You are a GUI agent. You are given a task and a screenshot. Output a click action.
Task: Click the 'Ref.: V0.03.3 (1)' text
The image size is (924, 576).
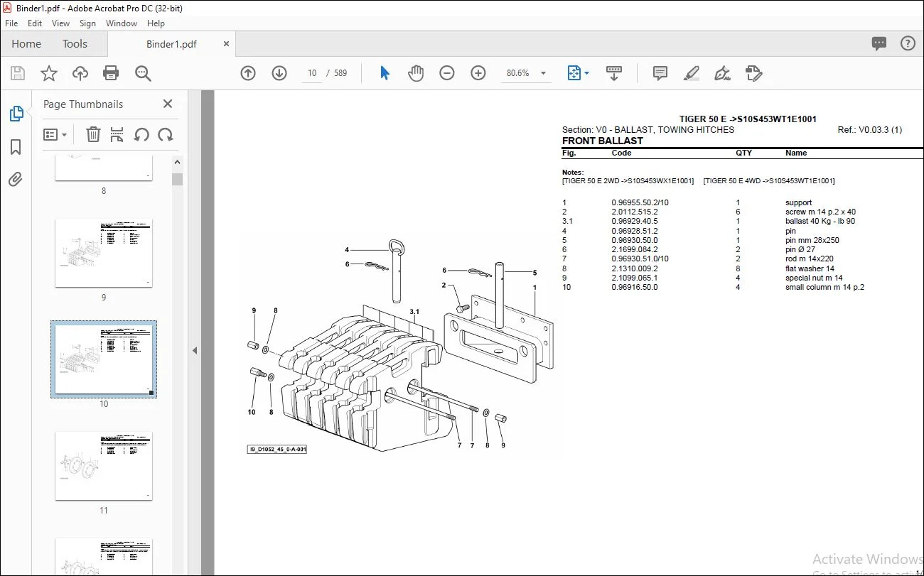coord(870,130)
